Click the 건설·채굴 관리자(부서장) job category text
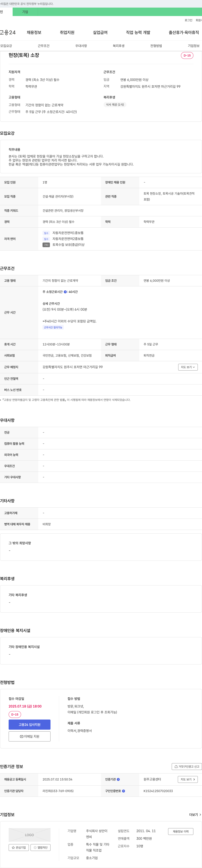 point(58,197)
